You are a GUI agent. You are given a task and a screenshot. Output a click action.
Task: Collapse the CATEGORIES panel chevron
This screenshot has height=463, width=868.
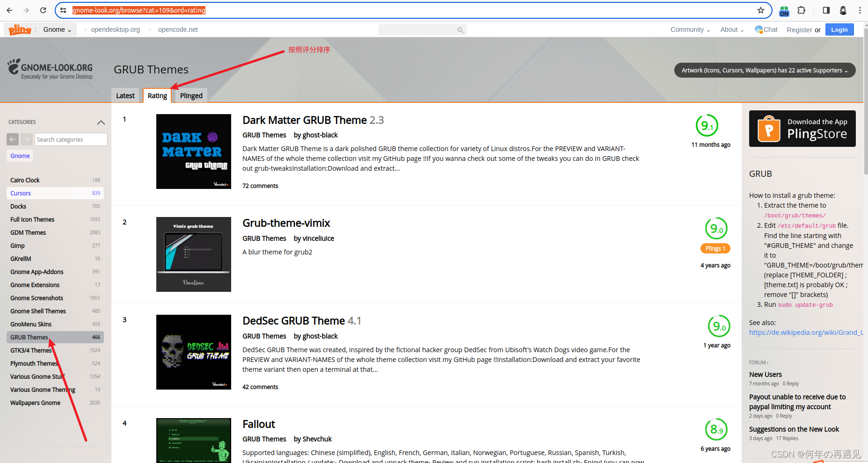[x=101, y=123]
